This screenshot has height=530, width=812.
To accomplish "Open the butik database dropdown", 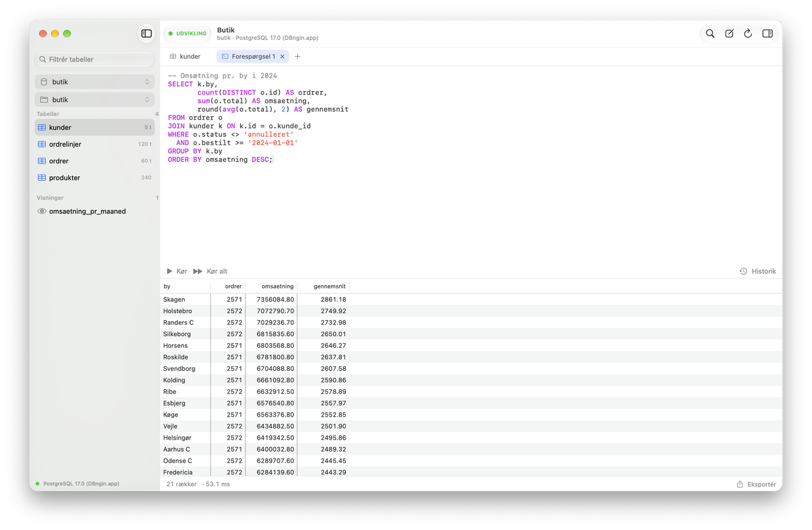I will (x=95, y=82).
